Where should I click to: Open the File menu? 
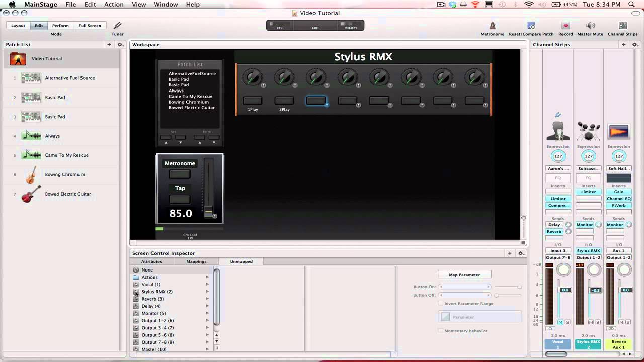[x=71, y=4]
